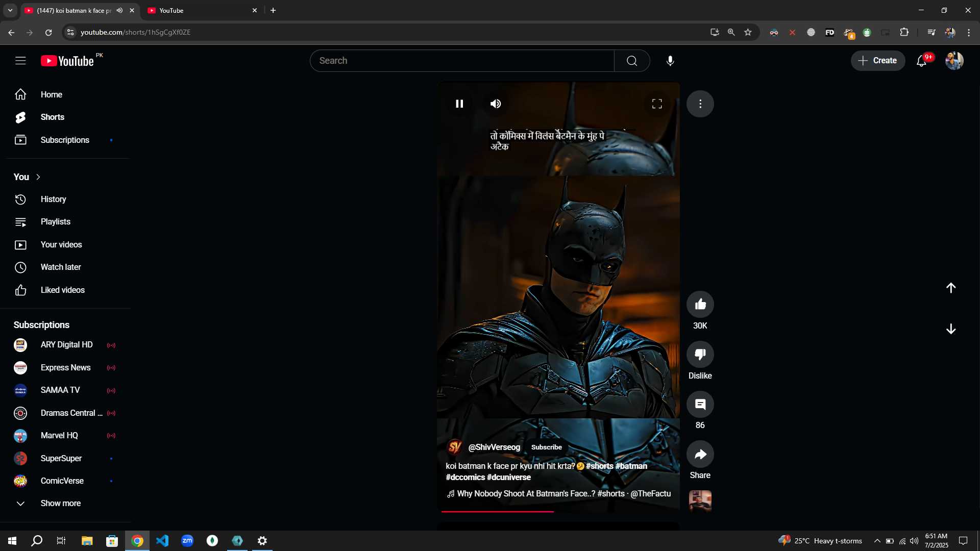Image resolution: width=980 pixels, height=551 pixels.
Task: Open Windows Start menu
Action: [12, 541]
